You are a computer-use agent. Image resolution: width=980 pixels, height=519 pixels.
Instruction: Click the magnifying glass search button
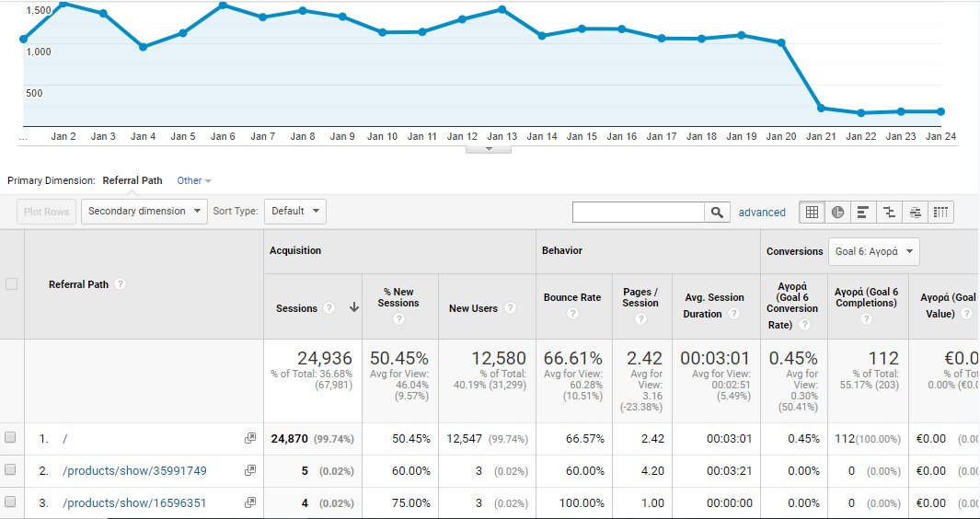pos(718,213)
